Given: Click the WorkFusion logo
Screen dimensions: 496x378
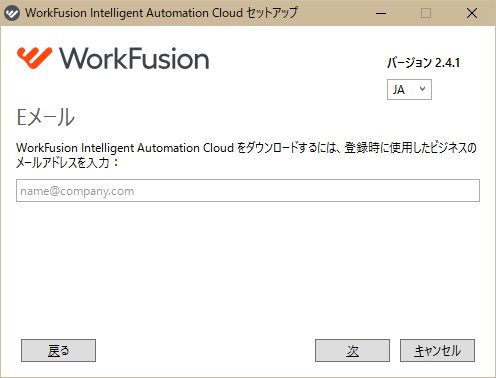Looking at the screenshot, I should pos(113,58).
